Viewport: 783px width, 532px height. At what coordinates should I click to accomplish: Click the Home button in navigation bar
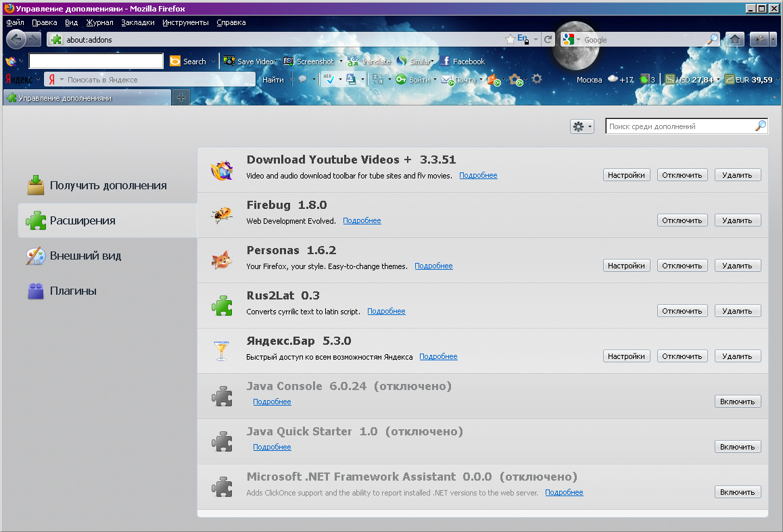tap(734, 39)
